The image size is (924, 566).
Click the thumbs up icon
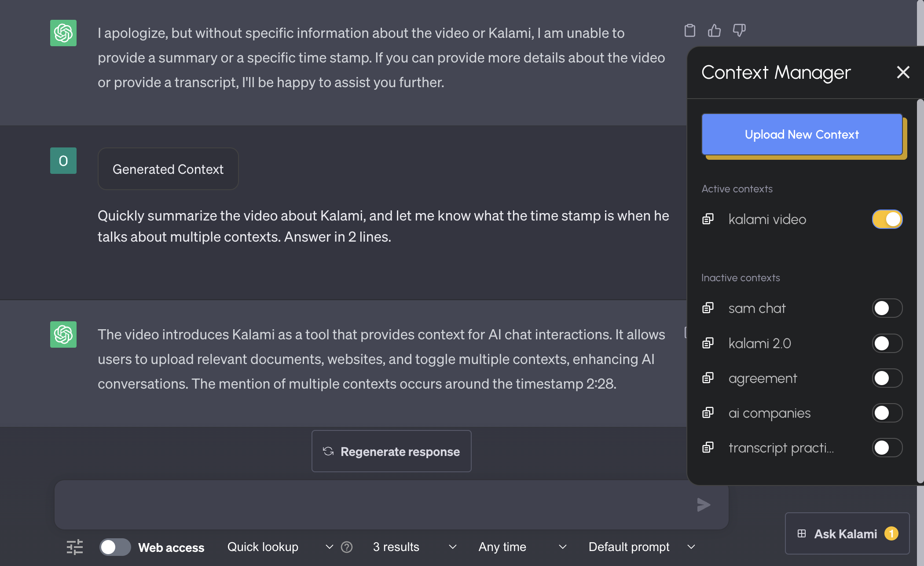pos(714,30)
